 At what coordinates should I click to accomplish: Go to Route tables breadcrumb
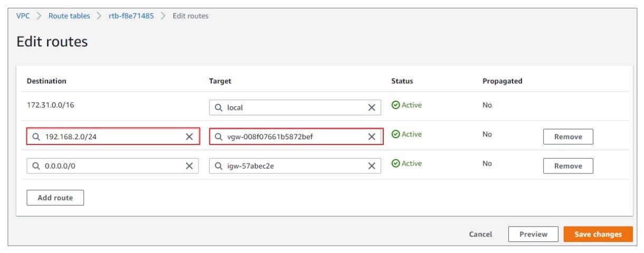[x=69, y=16]
